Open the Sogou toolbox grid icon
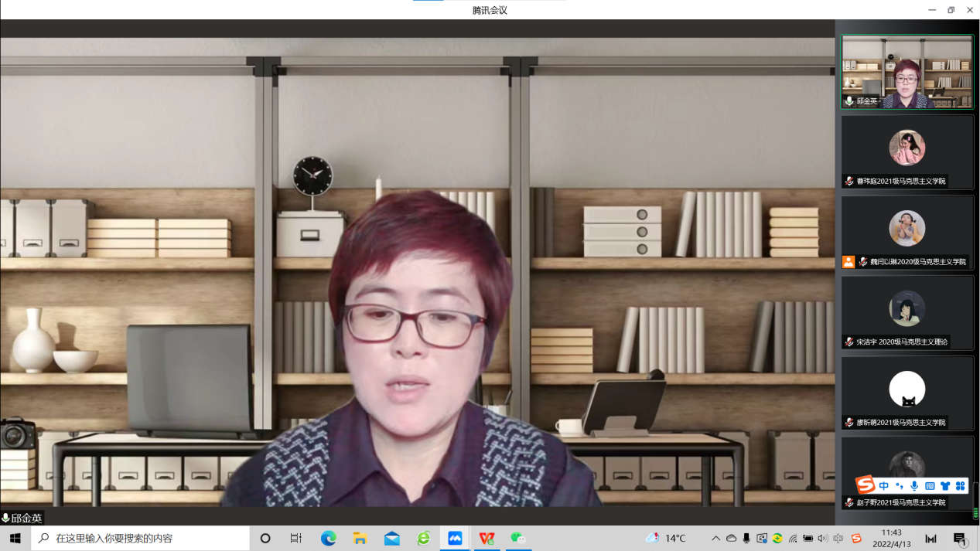 pos(960,486)
